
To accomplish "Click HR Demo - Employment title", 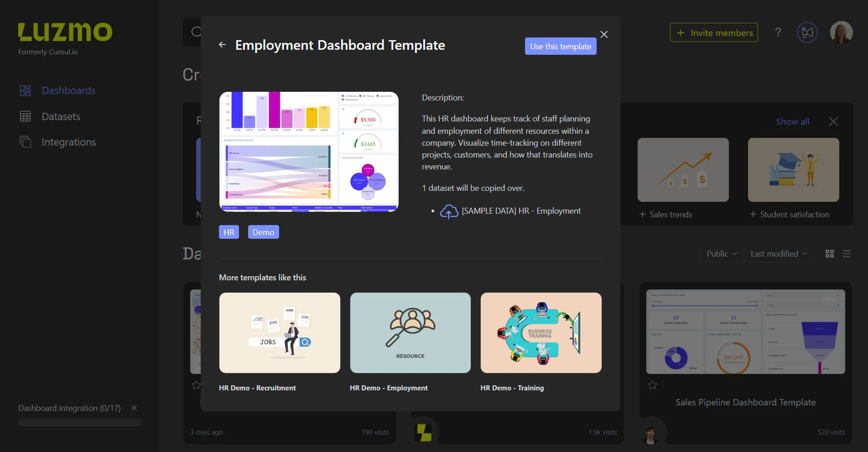I will (389, 388).
